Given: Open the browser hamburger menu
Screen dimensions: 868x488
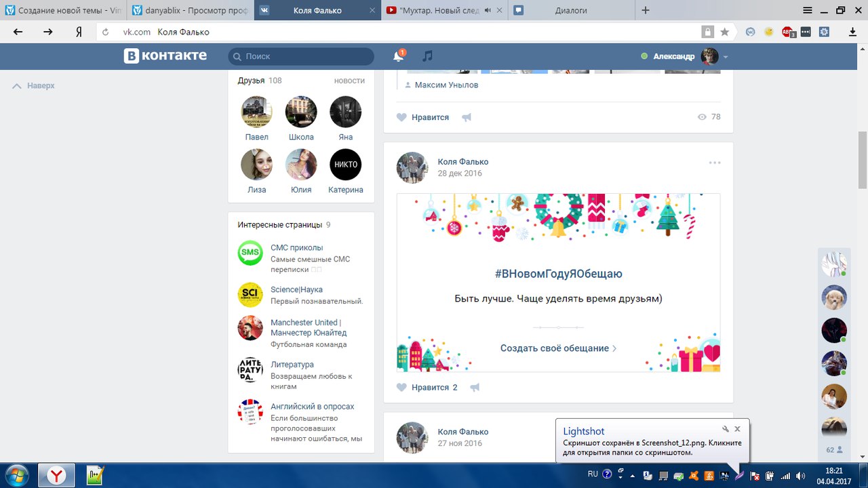Looking at the screenshot, I should click(808, 10).
